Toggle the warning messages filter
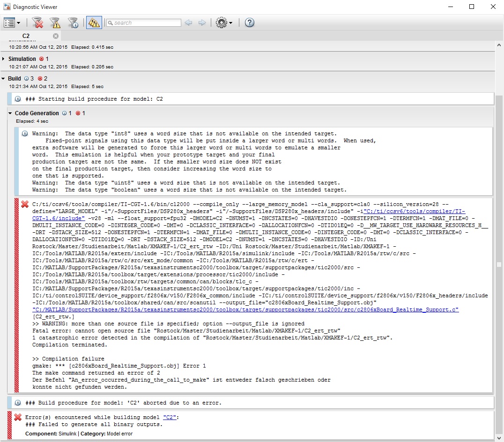 tap(55, 22)
